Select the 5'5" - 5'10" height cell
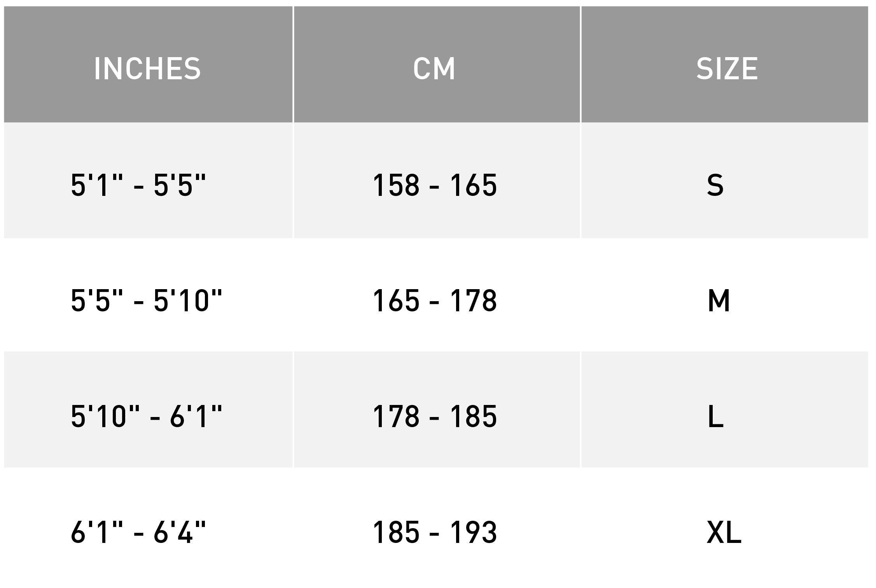The image size is (876, 588). (148, 295)
